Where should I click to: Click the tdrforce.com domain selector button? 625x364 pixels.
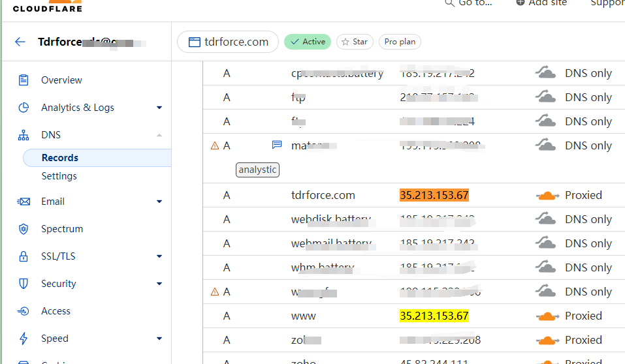[x=228, y=42]
